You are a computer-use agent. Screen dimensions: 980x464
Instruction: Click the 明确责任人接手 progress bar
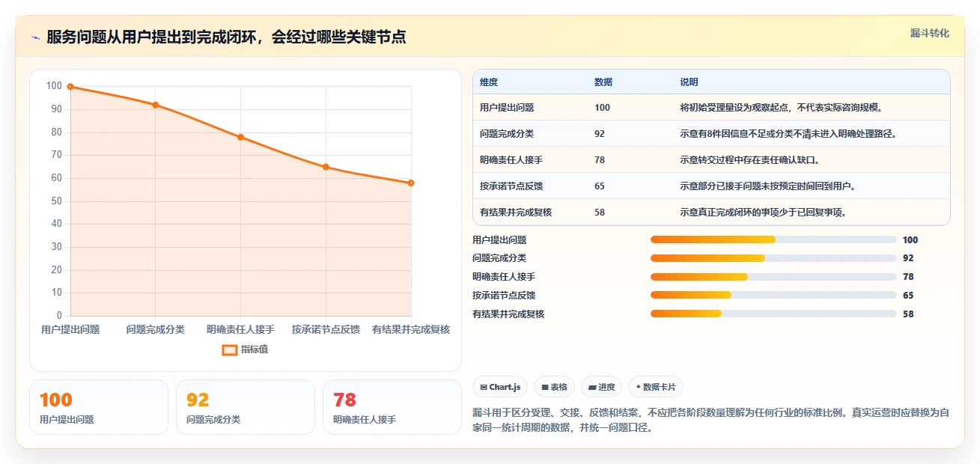tap(773, 277)
